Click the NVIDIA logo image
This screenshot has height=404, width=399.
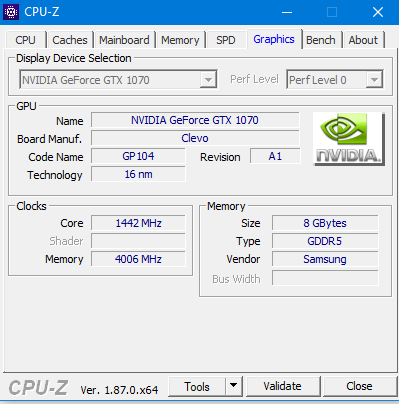click(x=349, y=139)
